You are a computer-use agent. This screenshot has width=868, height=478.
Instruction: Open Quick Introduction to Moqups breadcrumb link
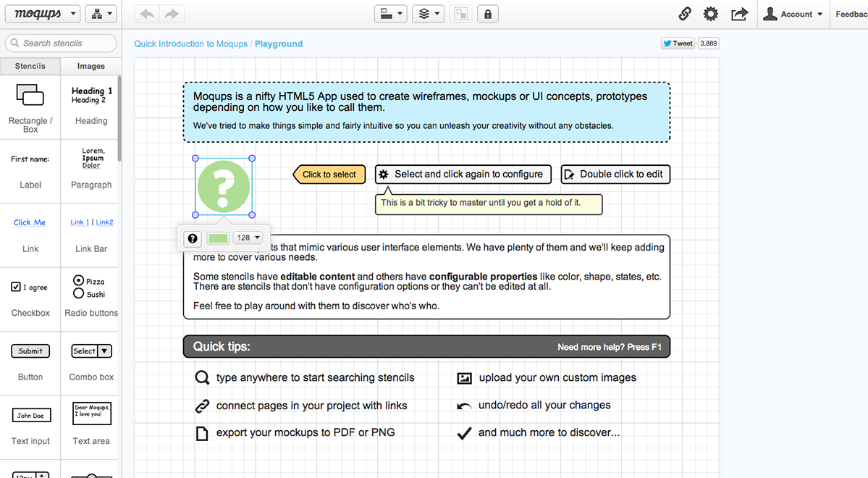[190, 43]
